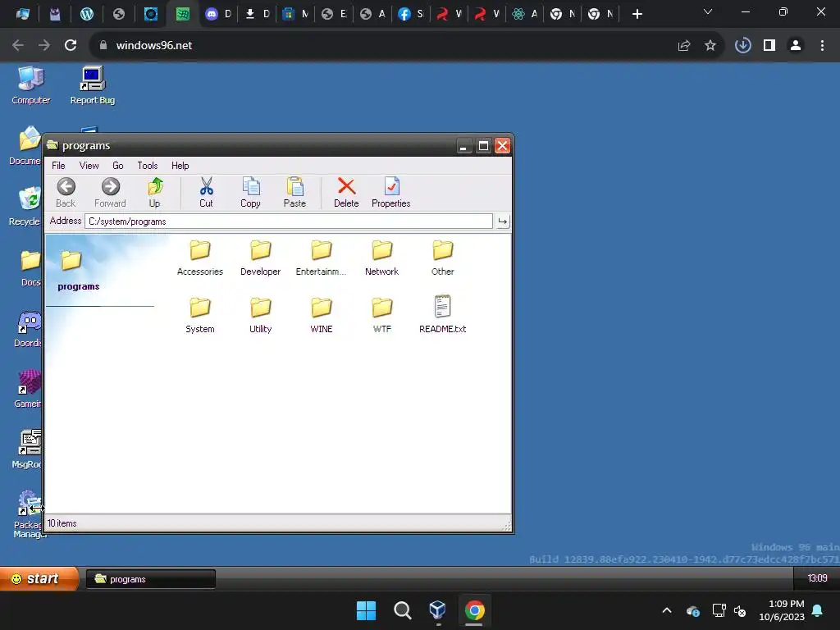Open Properties from the toolbar
Viewport: 840px width, 630px height.
(x=391, y=192)
